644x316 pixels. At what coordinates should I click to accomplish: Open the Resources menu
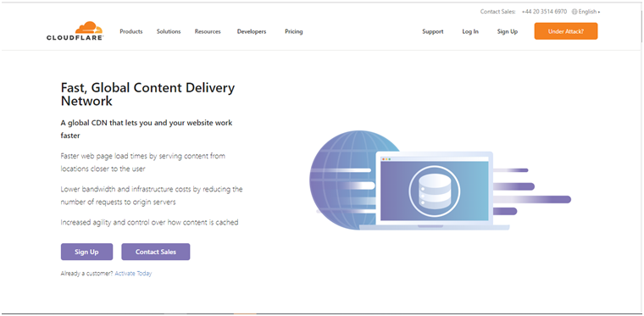pyautogui.click(x=208, y=31)
